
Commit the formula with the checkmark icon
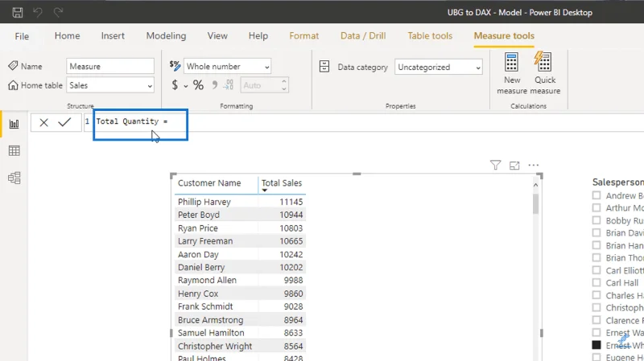coord(64,122)
